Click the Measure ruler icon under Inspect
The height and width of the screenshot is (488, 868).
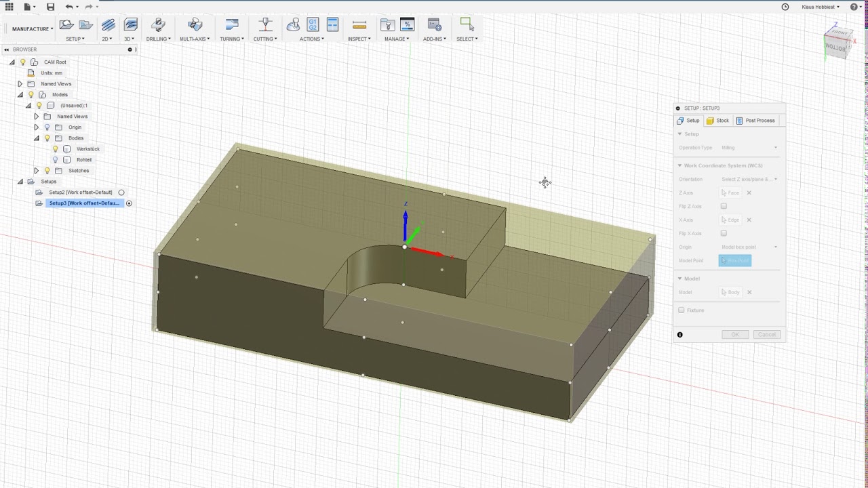[359, 25]
